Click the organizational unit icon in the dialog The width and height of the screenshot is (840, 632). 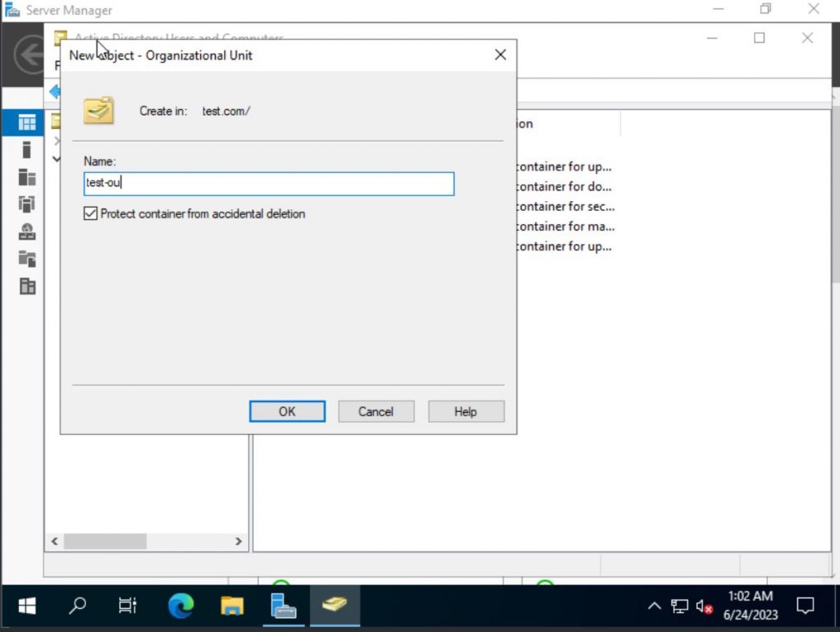[x=98, y=110]
